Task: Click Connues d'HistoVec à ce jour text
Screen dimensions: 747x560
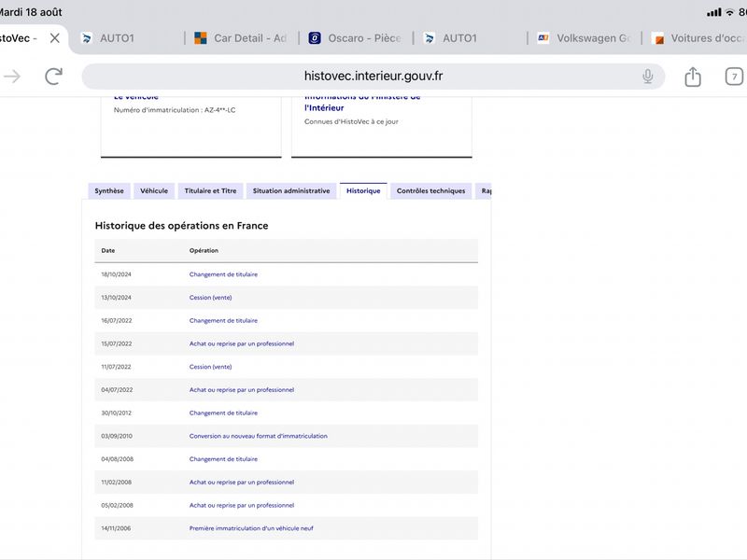Action: [351, 121]
